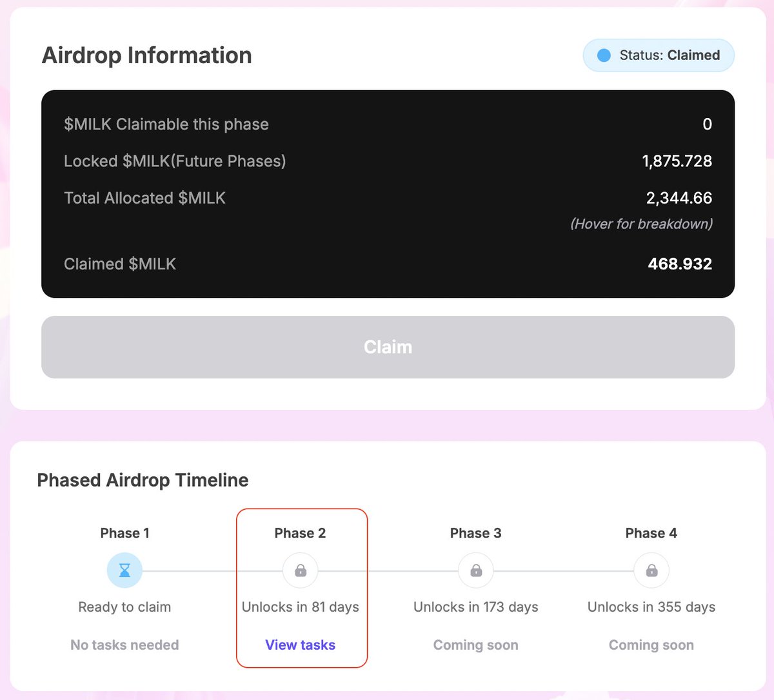This screenshot has width=774, height=700.
Task: Click the Locked $MILK value 1,875.728
Action: click(x=677, y=161)
